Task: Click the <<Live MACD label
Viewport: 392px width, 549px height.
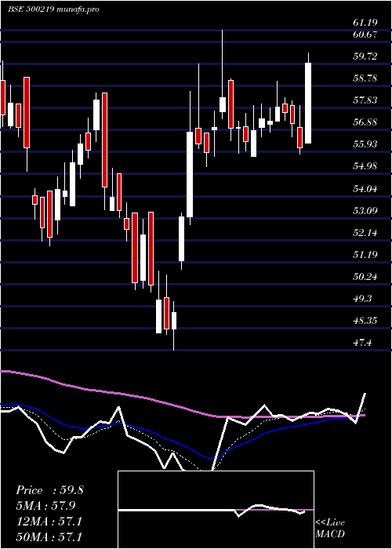Action: click(330, 529)
